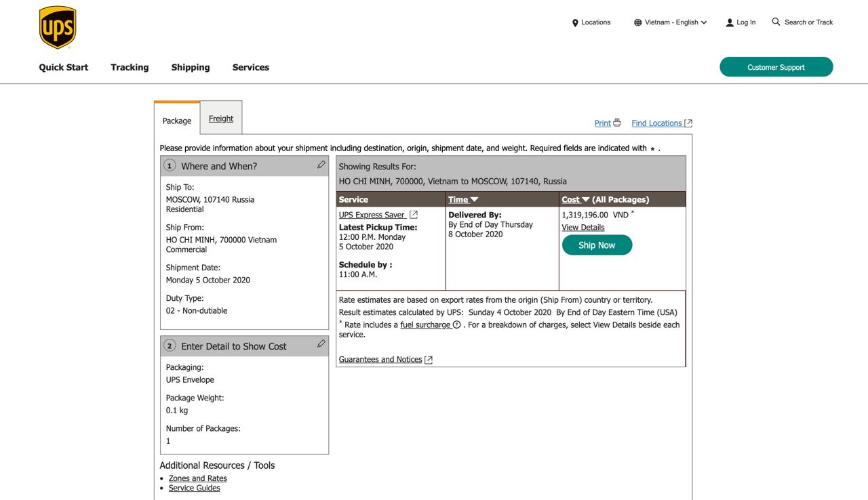This screenshot has width=868, height=500.
Task: Click the Ship Now button
Action: [597, 245]
